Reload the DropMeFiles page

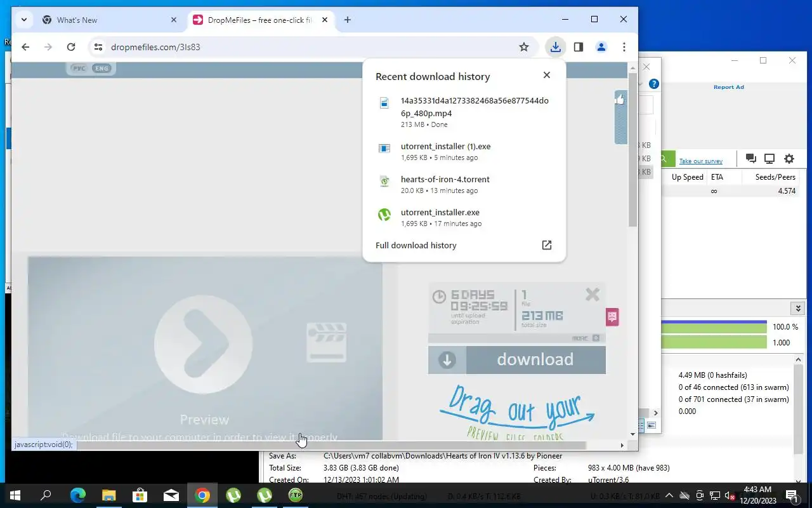(x=71, y=47)
